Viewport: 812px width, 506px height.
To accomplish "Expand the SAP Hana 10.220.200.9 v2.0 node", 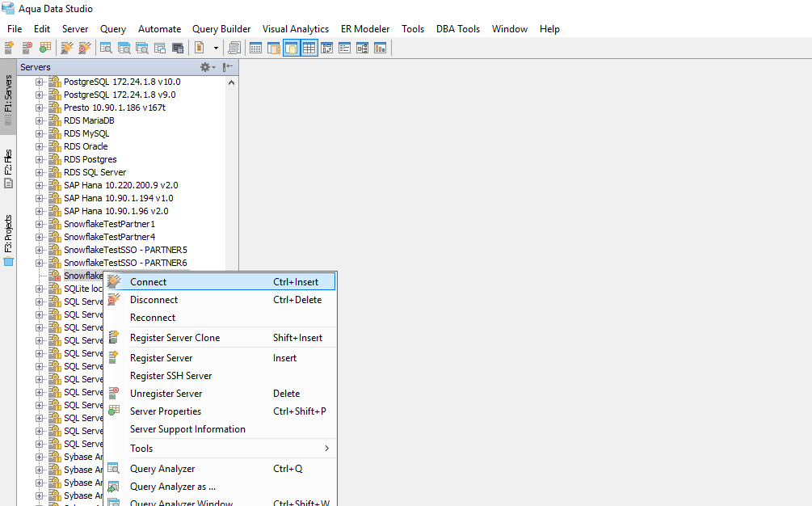I will [x=39, y=185].
